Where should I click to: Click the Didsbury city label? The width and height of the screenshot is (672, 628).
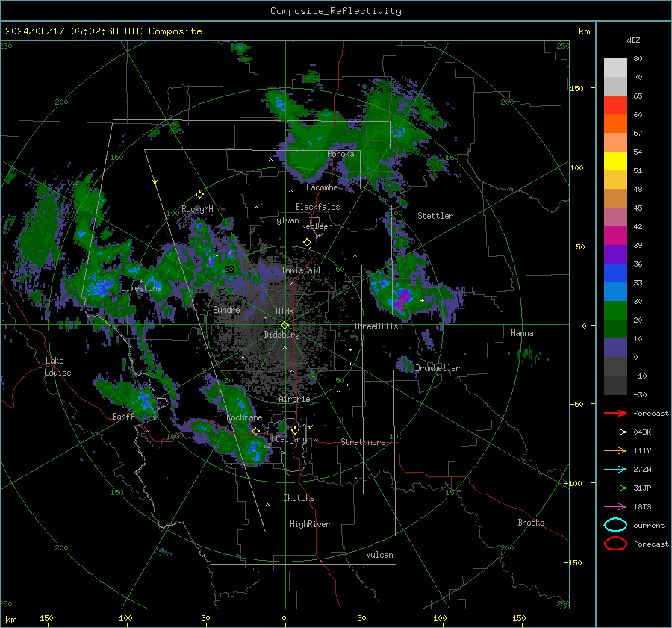click(x=281, y=335)
